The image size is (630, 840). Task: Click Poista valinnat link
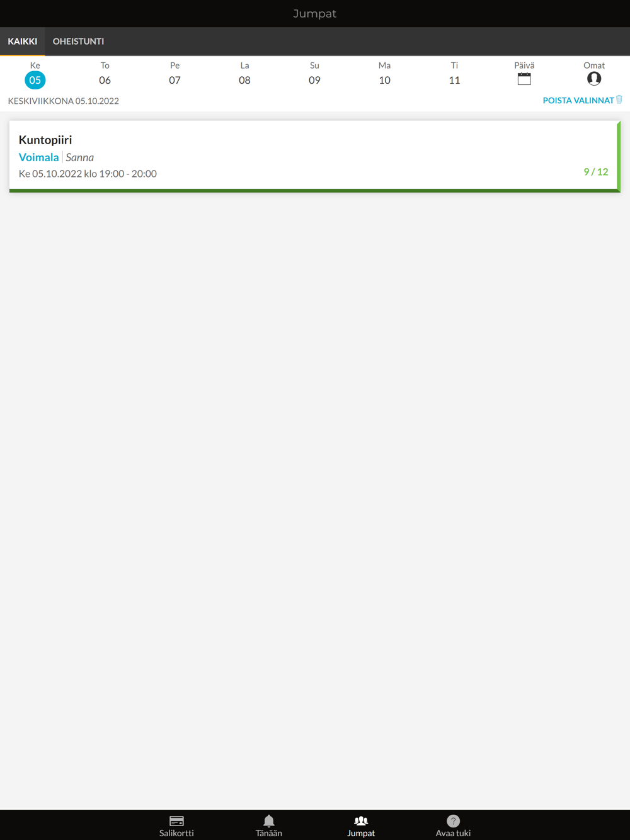(x=578, y=100)
